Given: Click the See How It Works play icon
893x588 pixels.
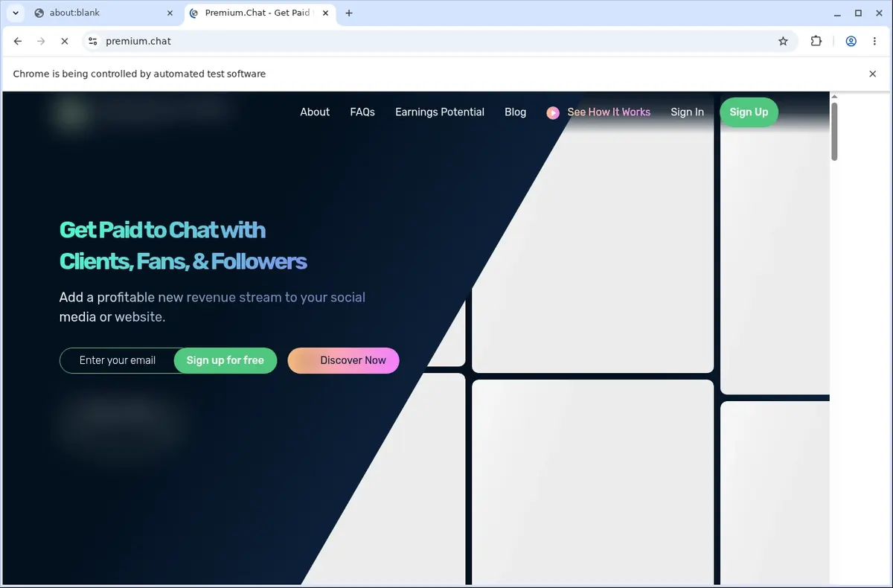Looking at the screenshot, I should 553,112.
